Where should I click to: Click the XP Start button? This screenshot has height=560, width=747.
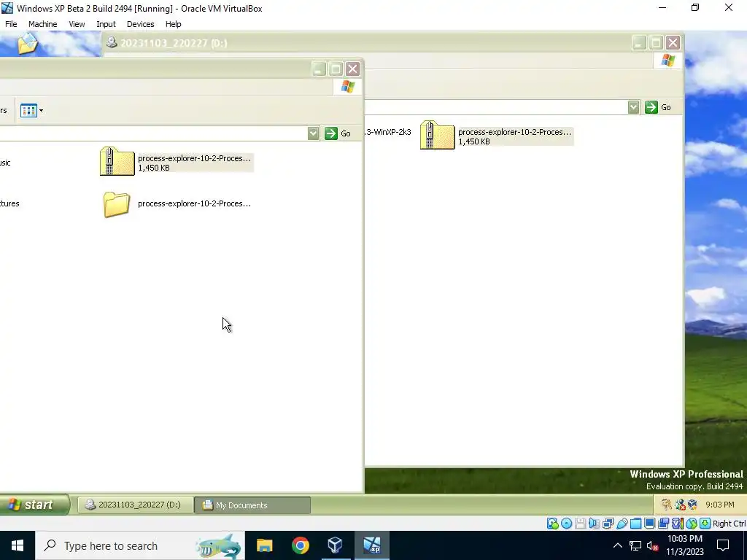point(34,505)
